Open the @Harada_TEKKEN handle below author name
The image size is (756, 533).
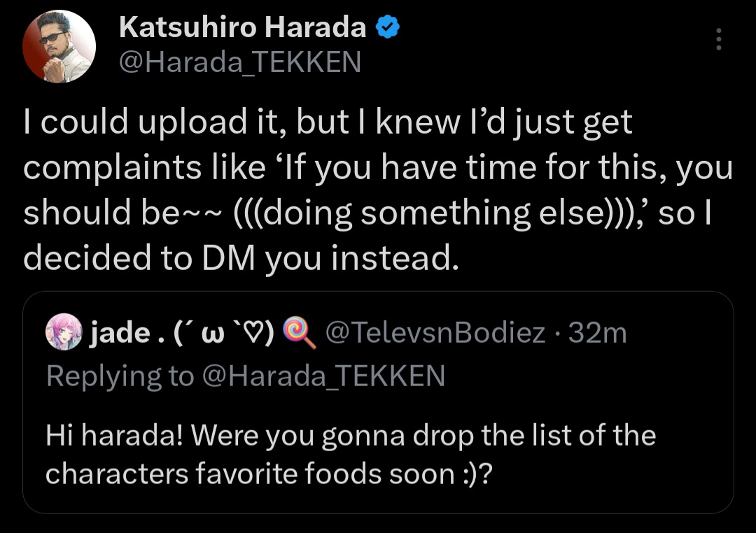[x=239, y=62]
